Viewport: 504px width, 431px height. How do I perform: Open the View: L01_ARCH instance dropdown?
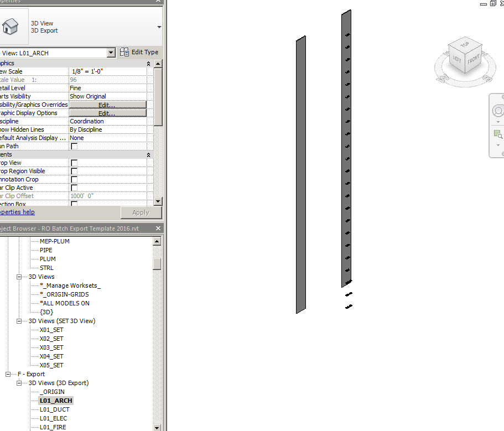pyautogui.click(x=111, y=53)
